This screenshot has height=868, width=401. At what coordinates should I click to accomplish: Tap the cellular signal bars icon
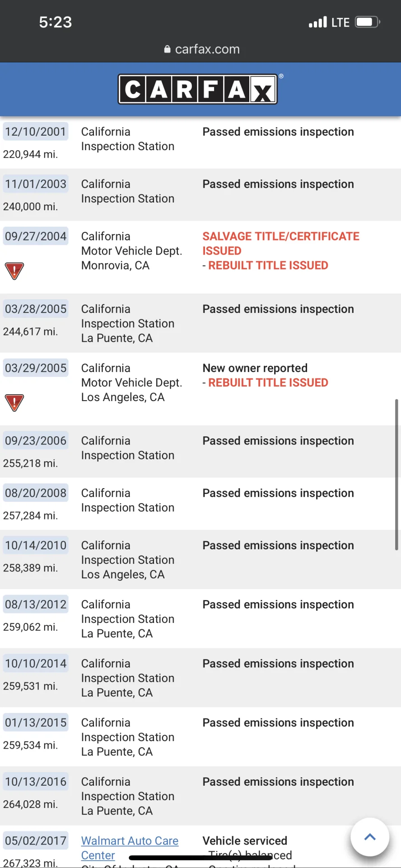317,22
